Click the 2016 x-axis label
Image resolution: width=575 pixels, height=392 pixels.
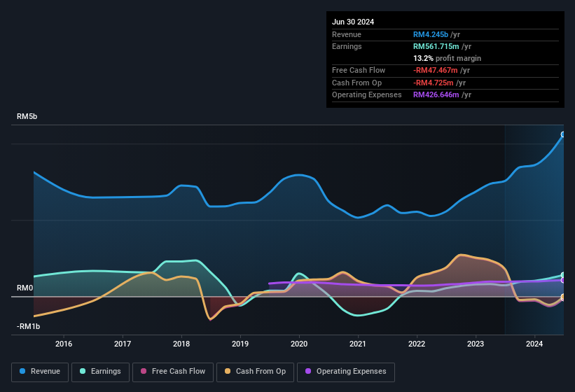(x=64, y=344)
